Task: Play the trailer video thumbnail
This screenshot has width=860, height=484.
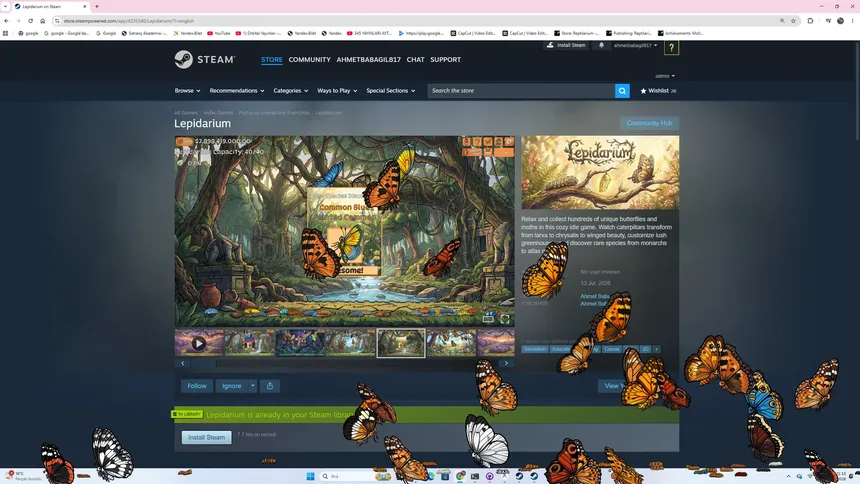Action: point(199,343)
